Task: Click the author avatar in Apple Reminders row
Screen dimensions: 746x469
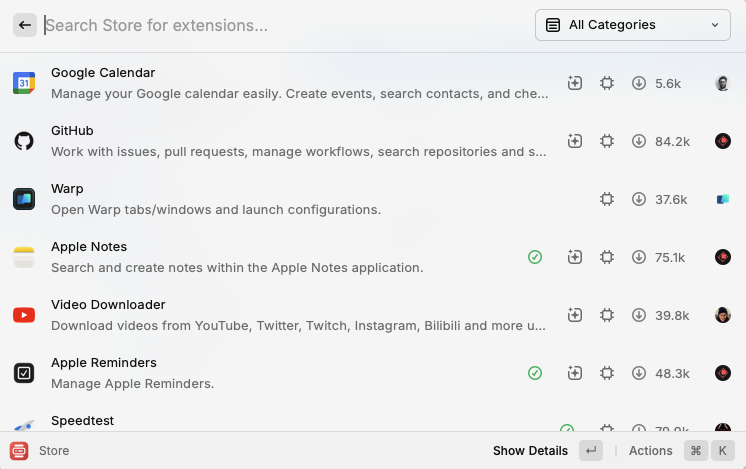Action: click(x=723, y=373)
